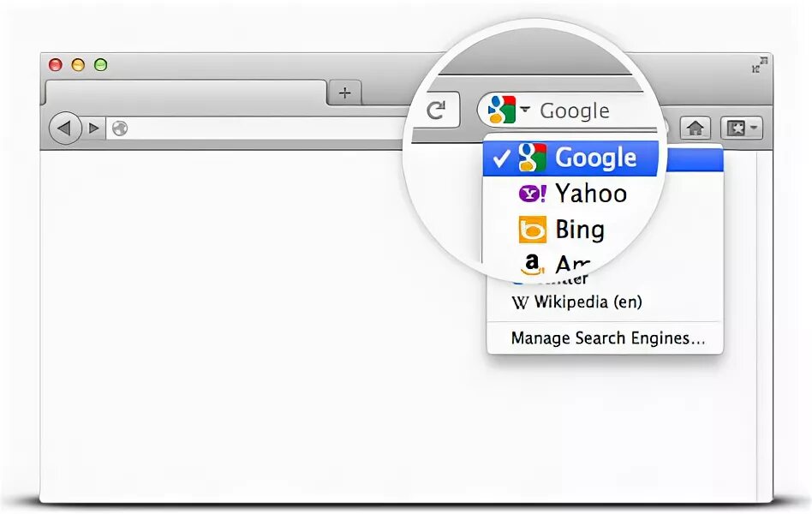Go back with the Back arrow
The image size is (812, 514).
coord(65,128)
